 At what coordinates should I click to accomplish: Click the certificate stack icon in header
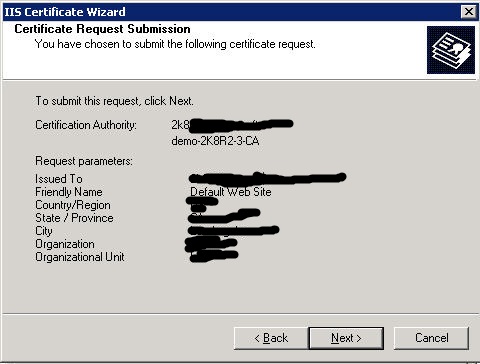451,50
